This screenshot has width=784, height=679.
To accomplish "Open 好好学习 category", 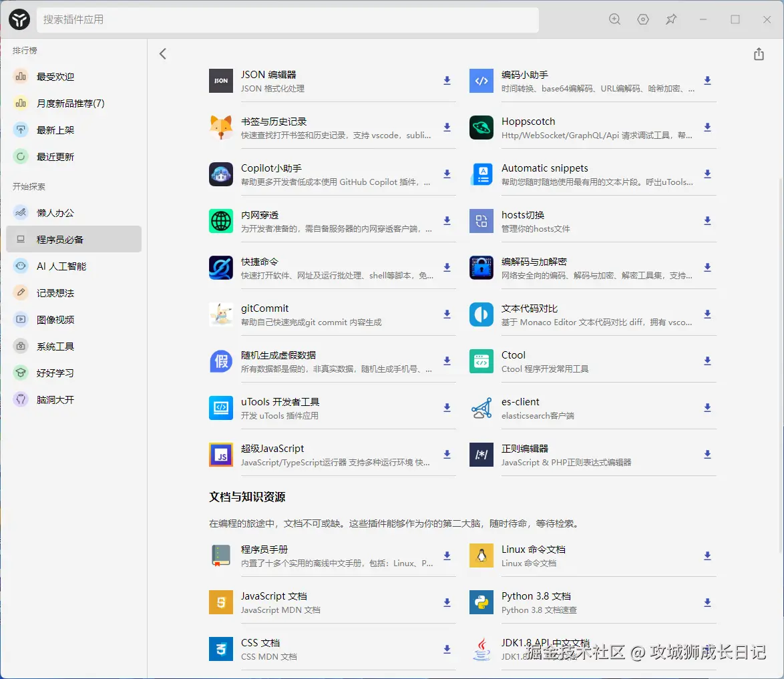I will pos(73,373).
